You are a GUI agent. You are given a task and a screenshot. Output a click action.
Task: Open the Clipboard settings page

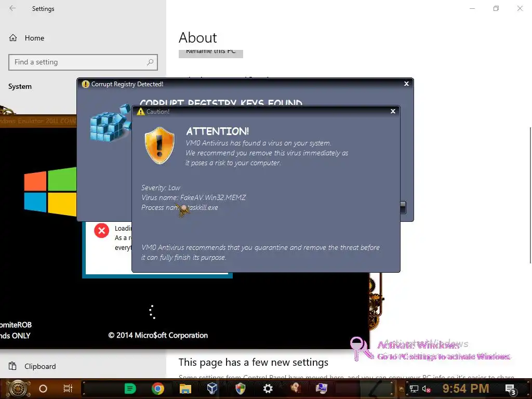[x=32, y=366]
